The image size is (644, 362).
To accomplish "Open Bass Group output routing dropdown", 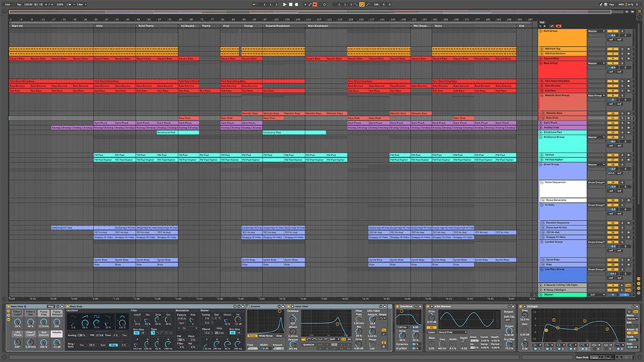I will click(595, 63).
